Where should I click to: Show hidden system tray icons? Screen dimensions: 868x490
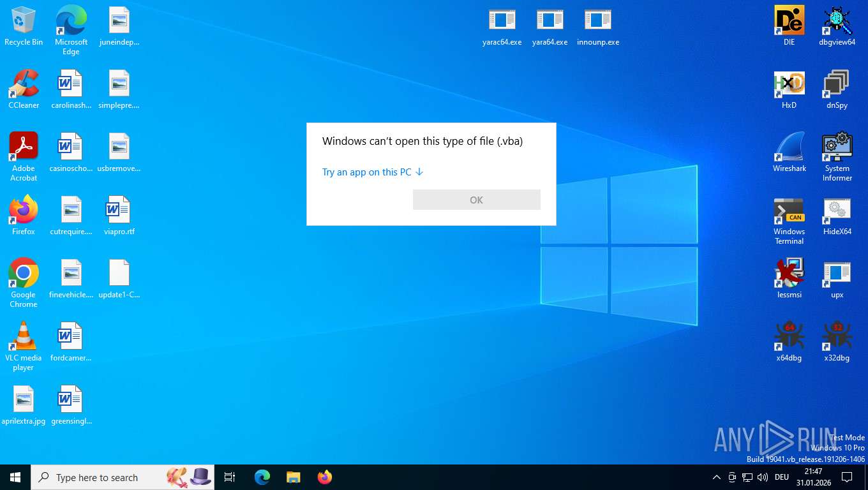tap(716, 477)
